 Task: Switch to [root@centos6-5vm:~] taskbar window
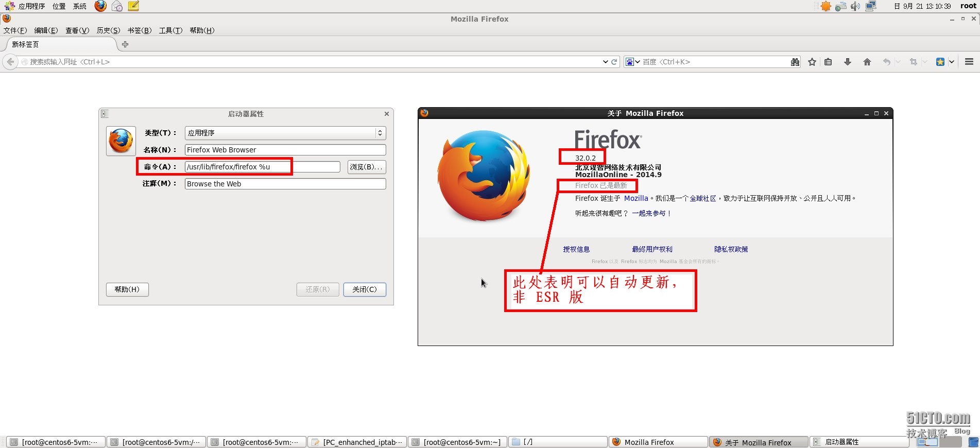point(458,442)
